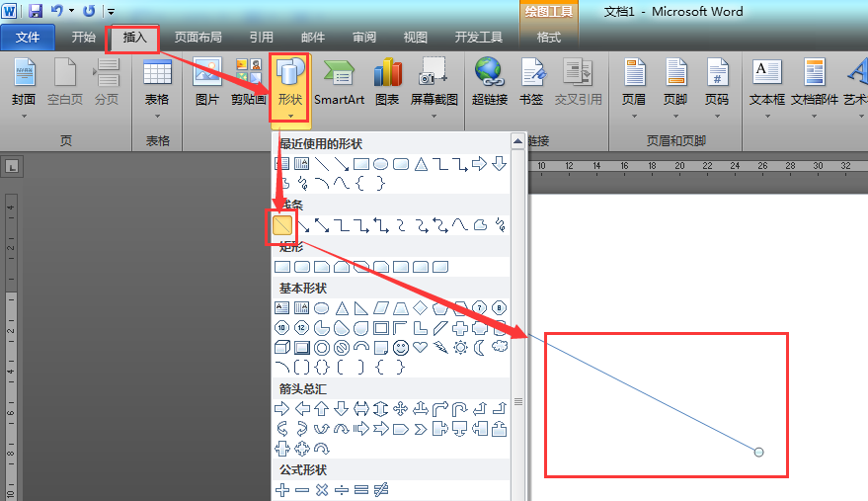
Task: Click the 图表 chart button
Action: pyautogui.click(x=387, y=81)
